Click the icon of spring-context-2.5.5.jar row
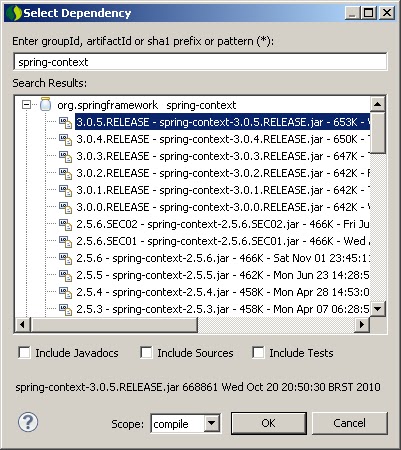 (x=65, y=275)
